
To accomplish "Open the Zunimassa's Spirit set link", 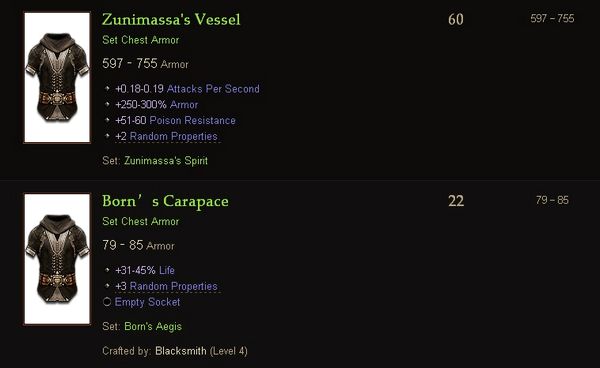I will 166,161.
